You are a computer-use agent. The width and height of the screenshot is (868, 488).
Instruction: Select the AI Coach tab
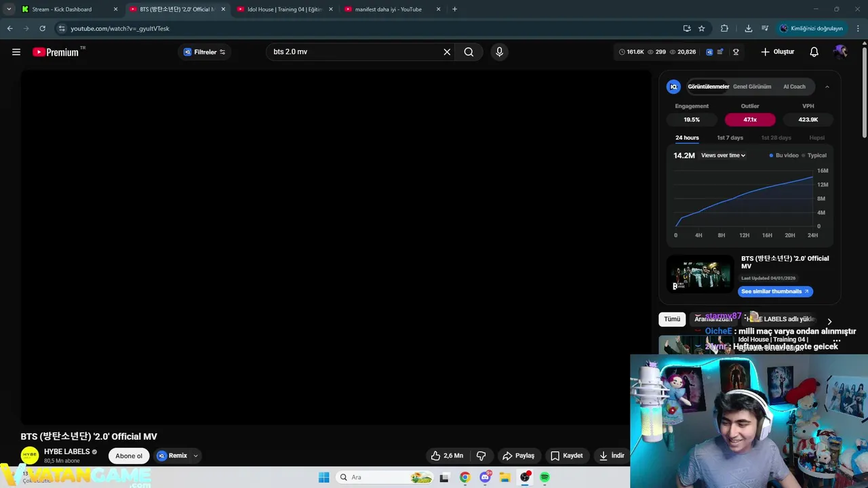point(794,87)
